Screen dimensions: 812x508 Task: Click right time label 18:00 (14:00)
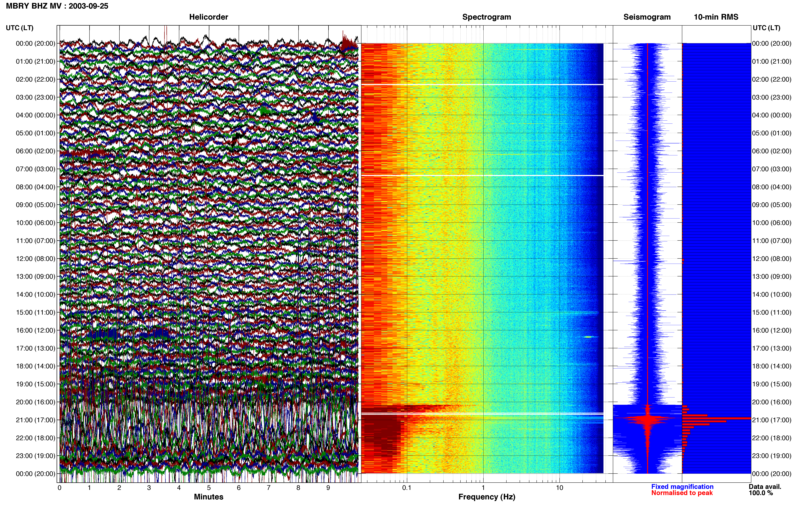(x=772, y=366)
